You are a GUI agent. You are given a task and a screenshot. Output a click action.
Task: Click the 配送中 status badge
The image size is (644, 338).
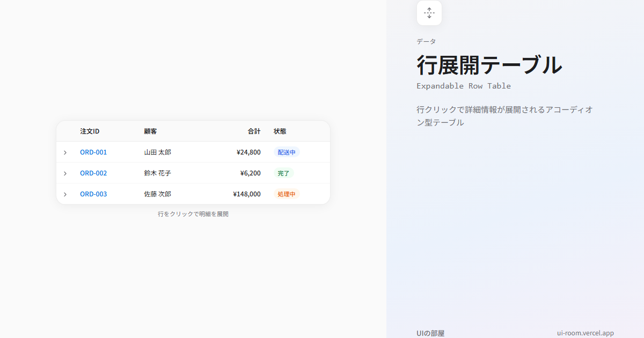tap(287, 152)
